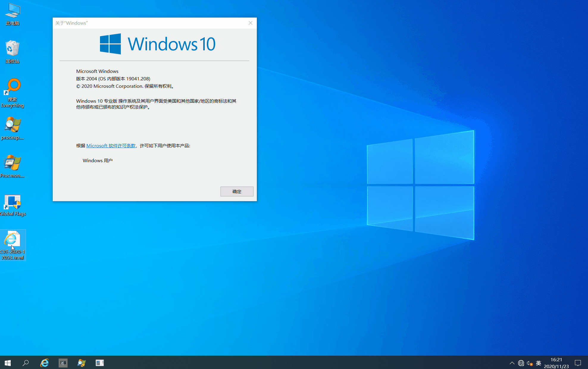588x369 pixels.
Task: Click the Windows 10 logo banner
Action: (x=158, y=44)
